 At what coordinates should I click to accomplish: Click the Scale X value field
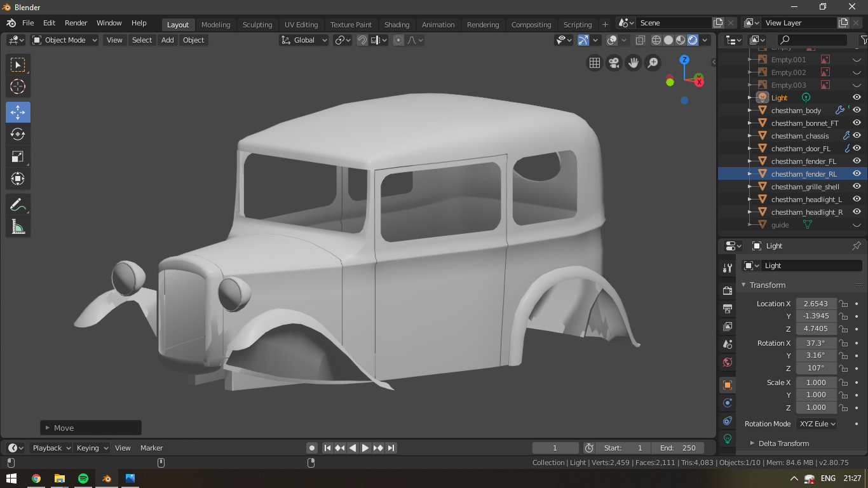pos(816,383)
